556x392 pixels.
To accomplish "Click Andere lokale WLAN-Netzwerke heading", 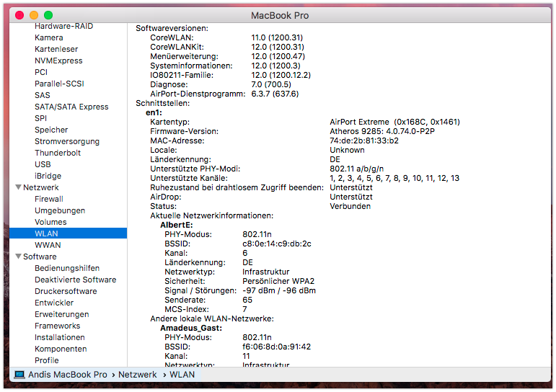I will click(x=212, y=318).
